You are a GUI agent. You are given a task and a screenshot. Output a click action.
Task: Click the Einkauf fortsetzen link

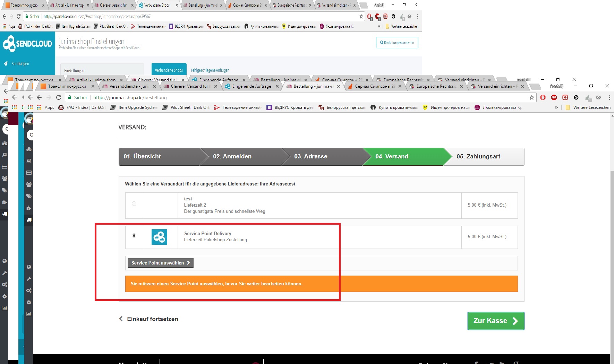tap(148, 319)
